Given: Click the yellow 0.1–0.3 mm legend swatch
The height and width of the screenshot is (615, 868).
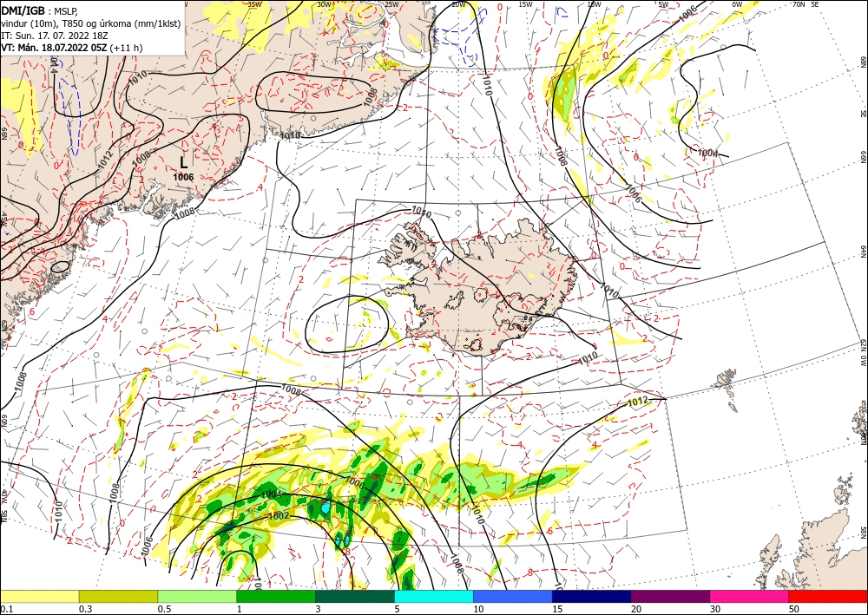Looking at the screenshot, I should (x=39, y=596).
